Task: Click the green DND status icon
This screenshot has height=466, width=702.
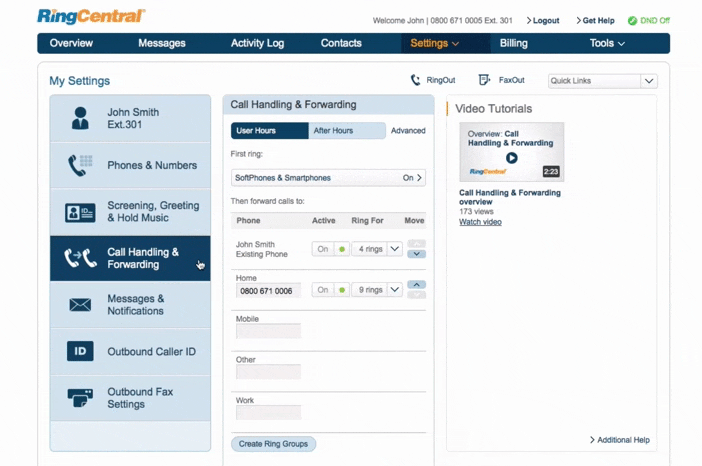Action: coord(632,21)
